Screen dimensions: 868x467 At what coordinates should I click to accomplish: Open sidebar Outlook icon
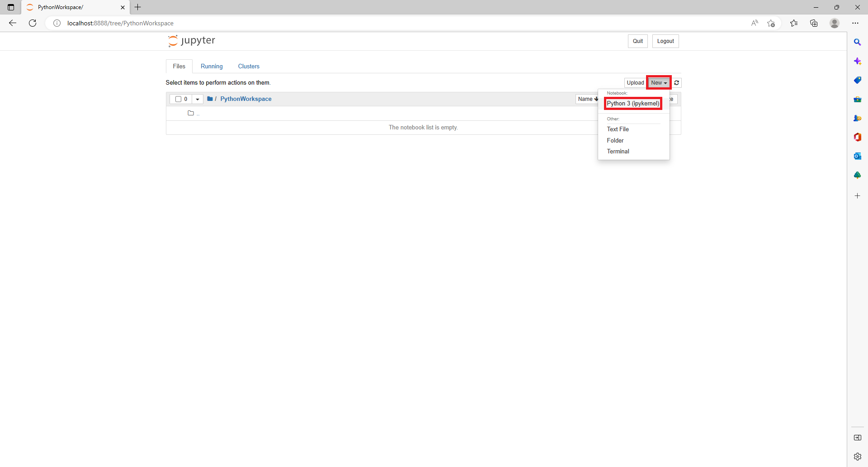[858, 156]
